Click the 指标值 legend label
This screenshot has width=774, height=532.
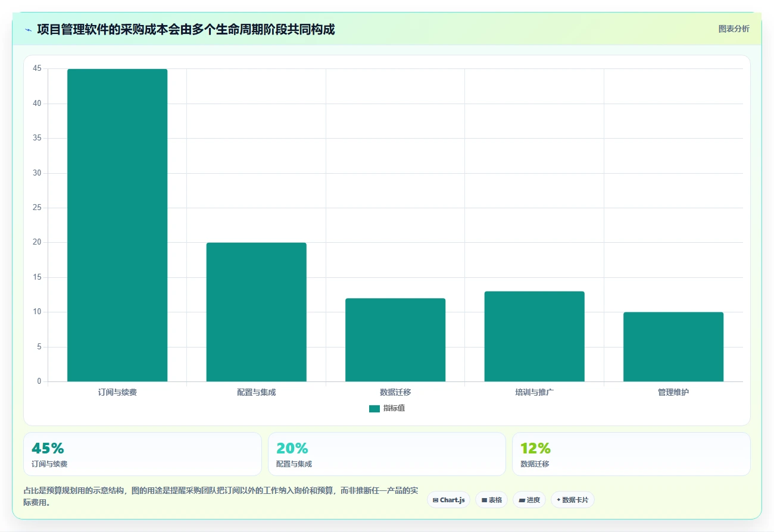click(x=394, y=408)
